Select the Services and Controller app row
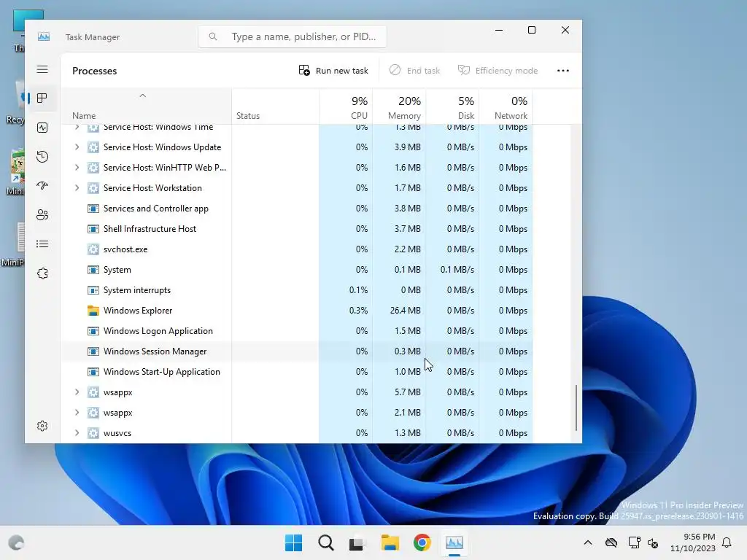747x560 pixels. (x=297, y=209)
